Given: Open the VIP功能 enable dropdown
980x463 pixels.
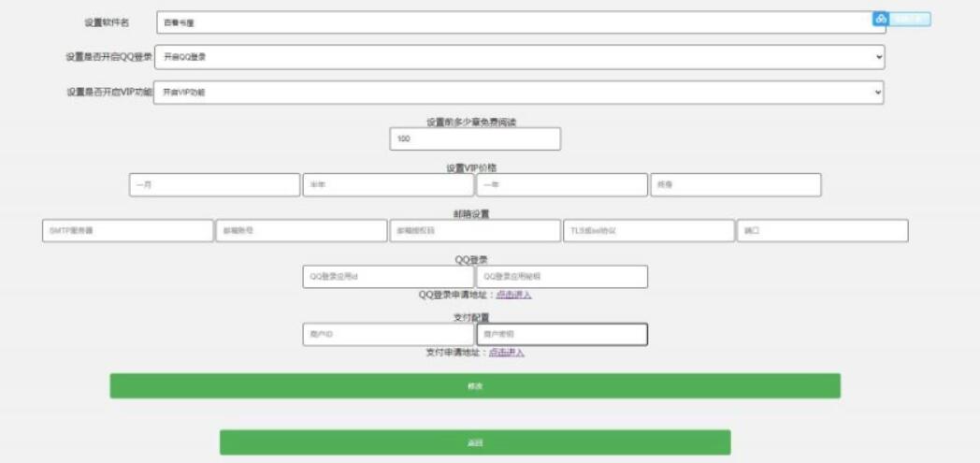Looking at the screenshot, I should 519,92.
